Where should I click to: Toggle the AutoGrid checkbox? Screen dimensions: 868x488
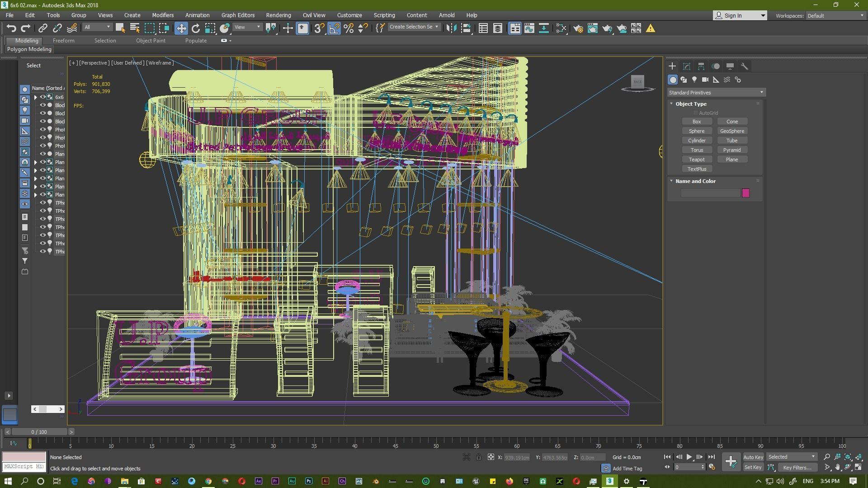coord(696,113)
